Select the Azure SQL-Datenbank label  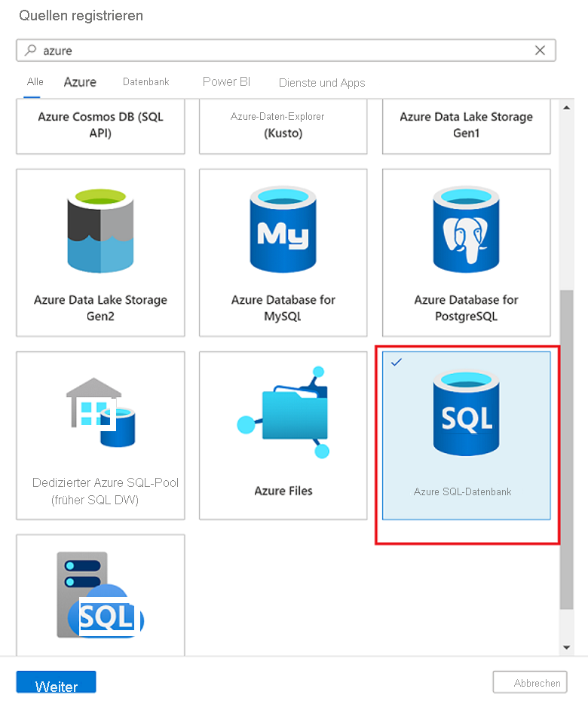click(462, 491)
